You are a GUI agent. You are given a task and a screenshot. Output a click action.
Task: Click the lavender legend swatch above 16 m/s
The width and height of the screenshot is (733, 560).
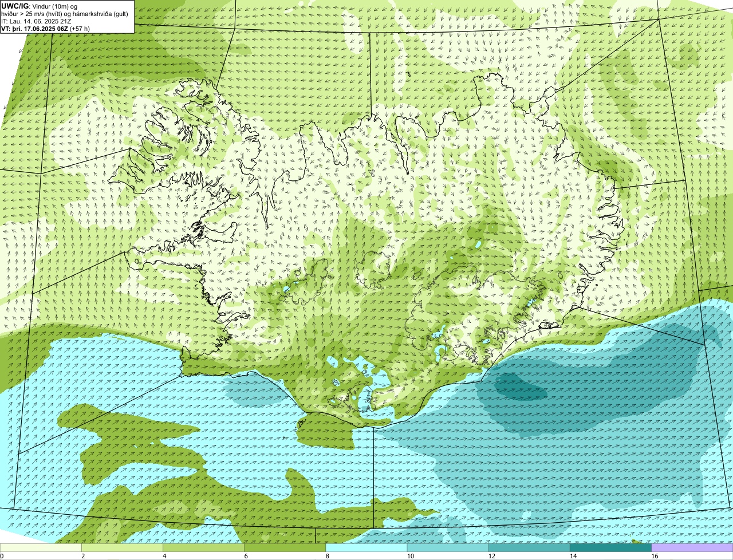click(692, 547)
